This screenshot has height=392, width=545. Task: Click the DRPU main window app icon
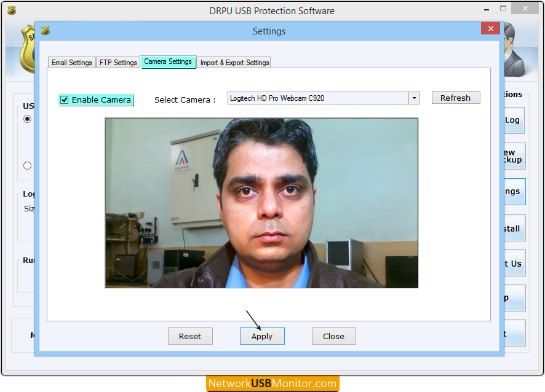click(12, 11)
